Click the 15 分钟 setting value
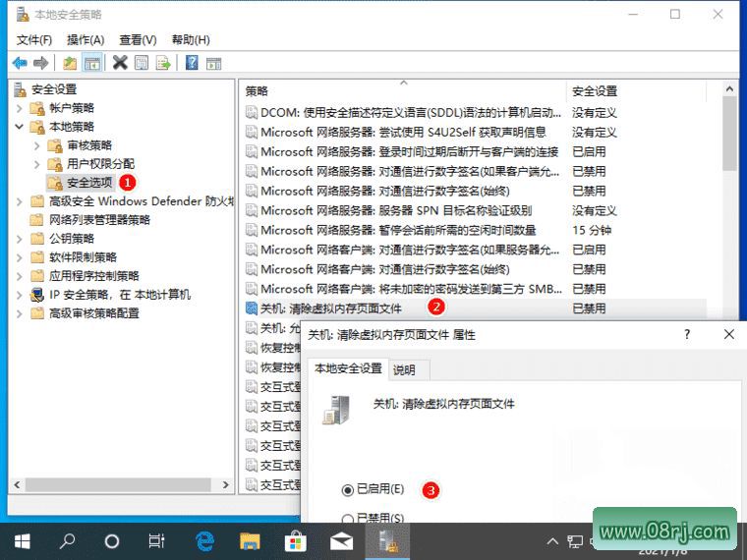The image size is (747, 560). [592, 231]
